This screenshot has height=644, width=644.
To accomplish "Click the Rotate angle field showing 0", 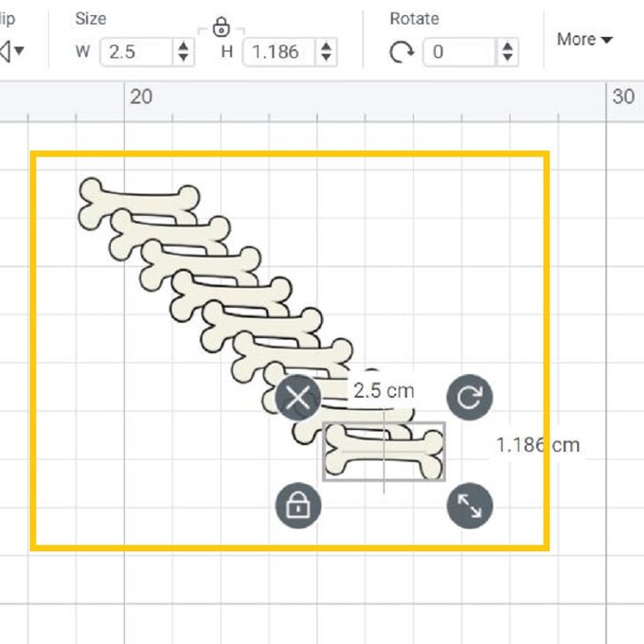I will [458, 52].
